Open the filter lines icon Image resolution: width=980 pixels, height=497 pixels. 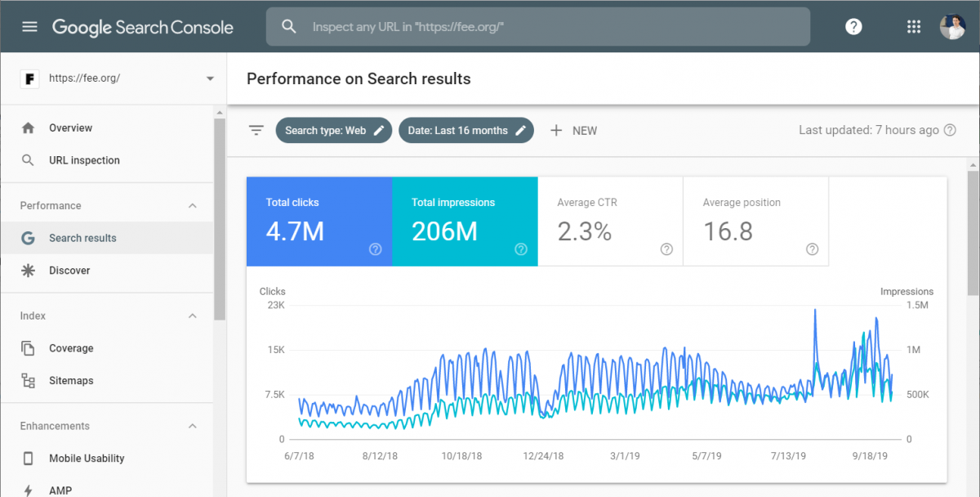click(256, 130)
